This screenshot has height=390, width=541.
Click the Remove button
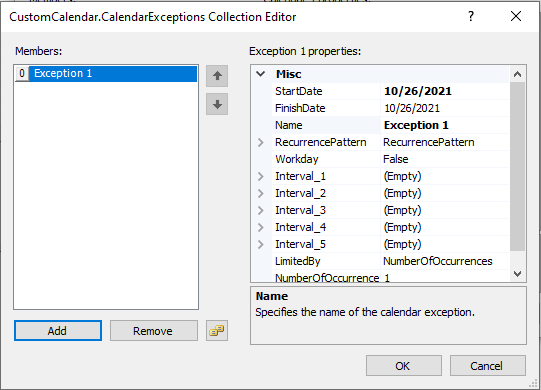coord(154,331)
